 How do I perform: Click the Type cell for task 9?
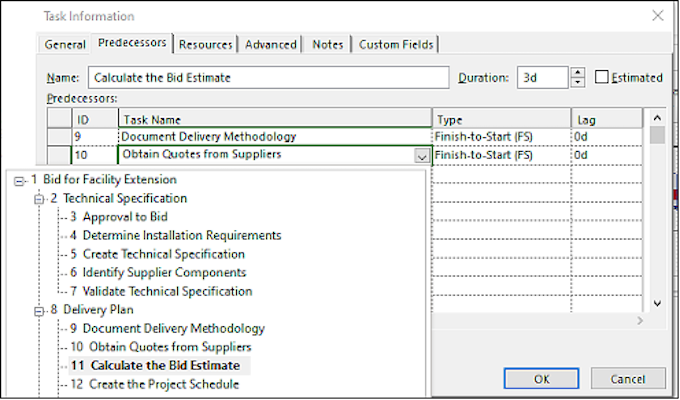click(502, 137)
